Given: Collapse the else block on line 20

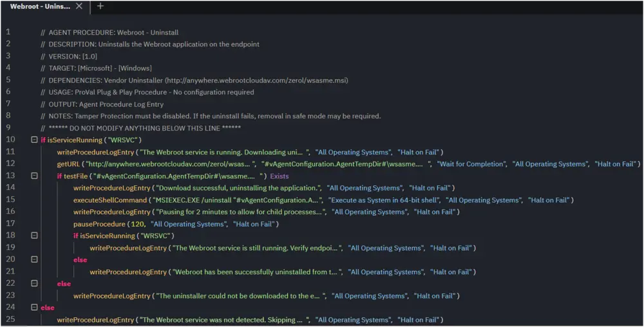Looking at the screenshot, I should point(35,259).
